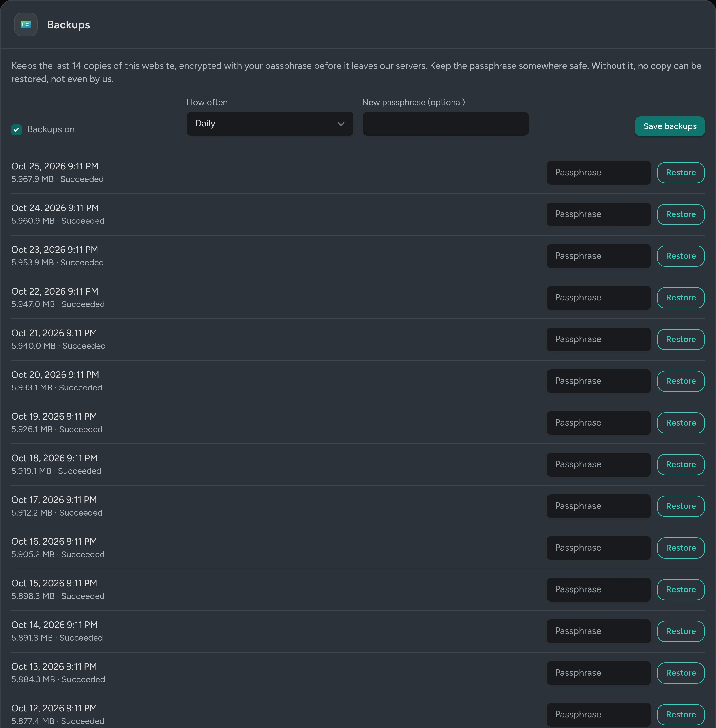Select the Backups page title

[x=68, y=25]
